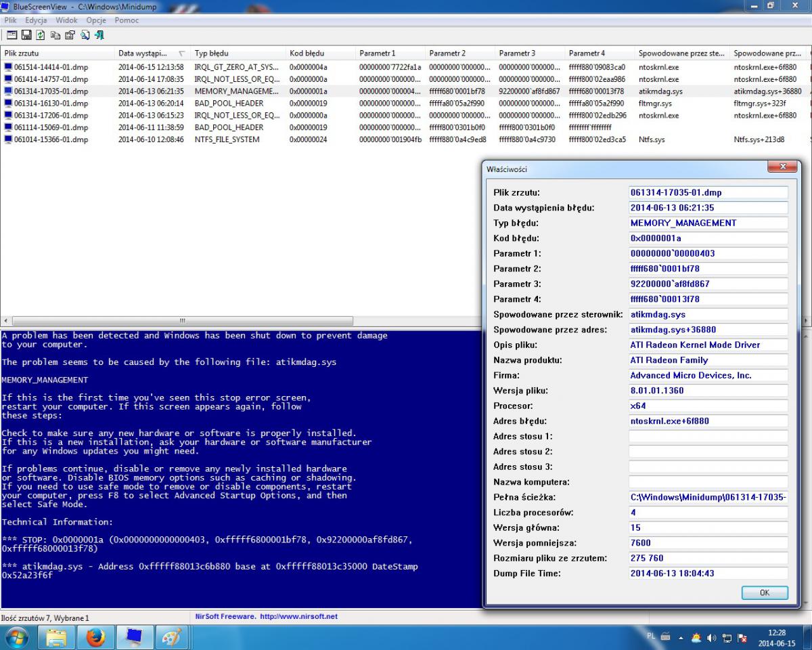Click the dump list scrollbar left arrow
This screenshot has height=650, width=812.
point(6,320)
